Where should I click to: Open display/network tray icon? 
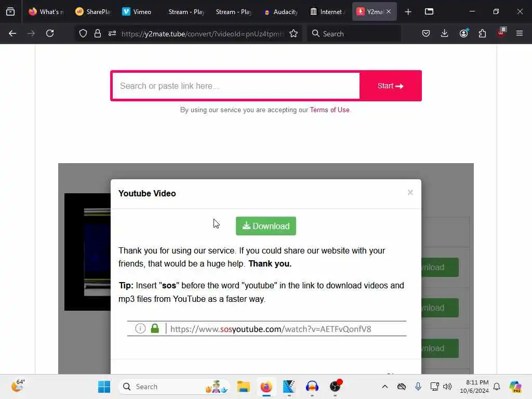click(435, 387)
